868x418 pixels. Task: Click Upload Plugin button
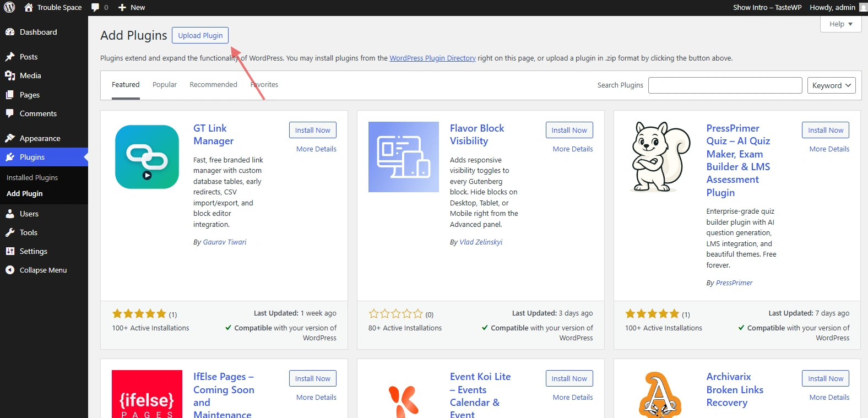pos(200,35)
